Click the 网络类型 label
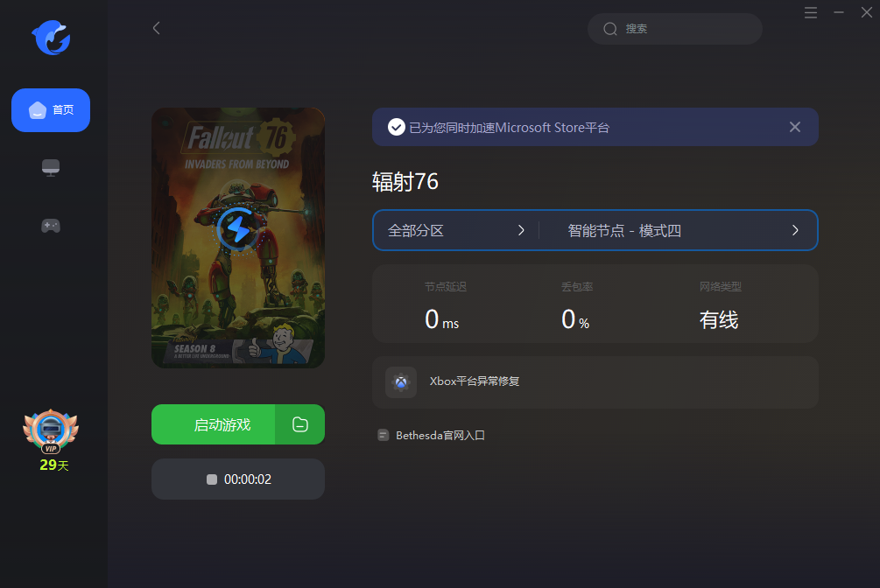880x588 pixels. (720, 287)
